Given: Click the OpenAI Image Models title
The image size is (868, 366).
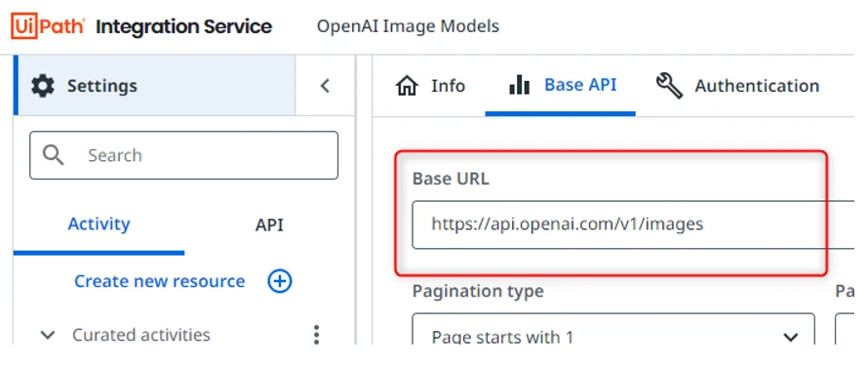Looking at the screenshot, I should pyautogui.click(x=408, y=26).
